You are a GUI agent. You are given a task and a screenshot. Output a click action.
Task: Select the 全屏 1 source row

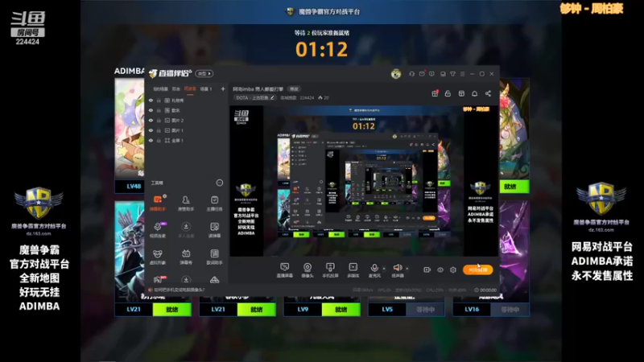tap(187, 140)
